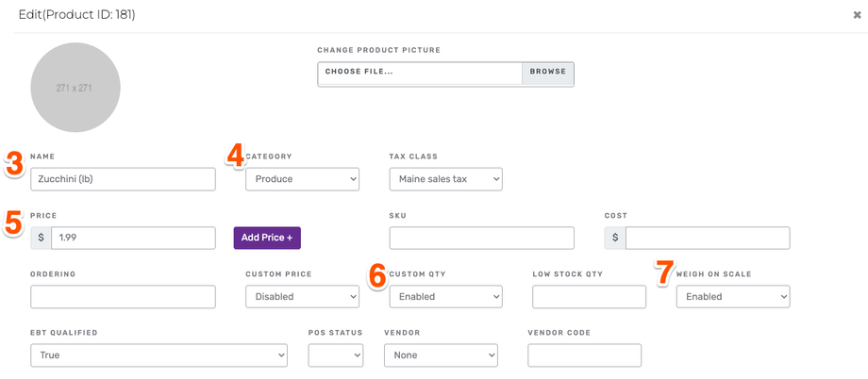
Task: Focus the SKU text field
Action: (x=481, y=238)
